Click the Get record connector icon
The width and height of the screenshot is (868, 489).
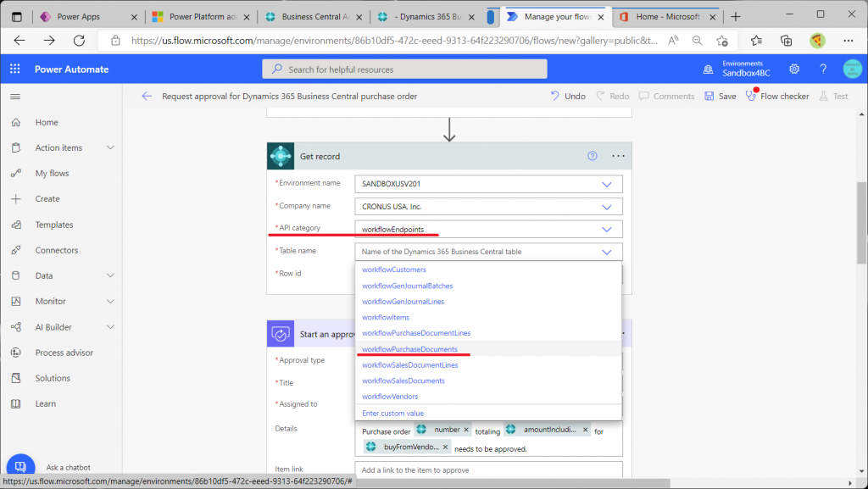point(281,156)
